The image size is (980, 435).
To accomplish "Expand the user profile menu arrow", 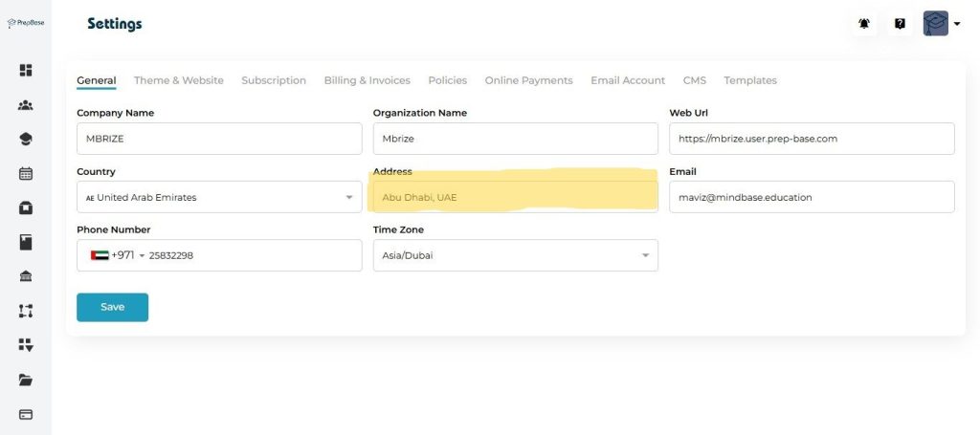I will tap(957, 24).
